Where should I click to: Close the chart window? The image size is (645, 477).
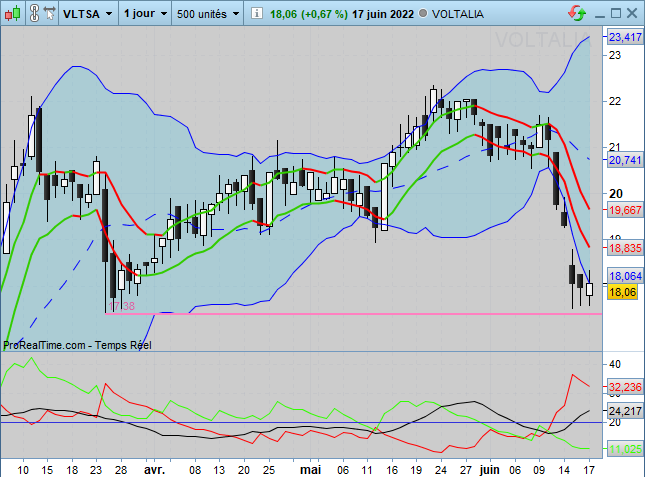point(632,14)
